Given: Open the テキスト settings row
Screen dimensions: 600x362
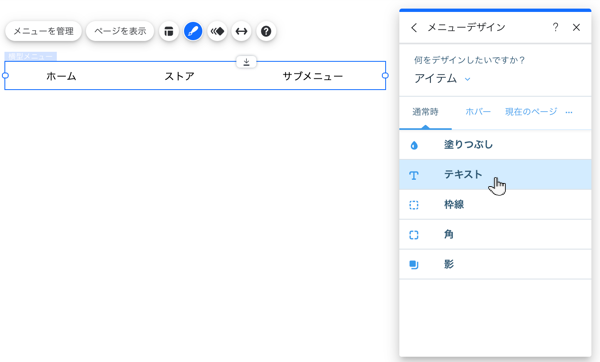Looking at the screenshot, I should click(x=495, y=174).
